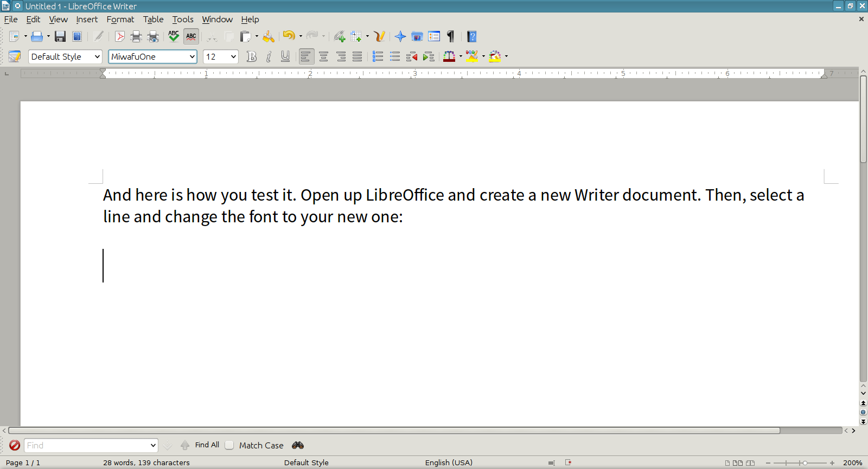The height and width of the screenshot is (469, 868).
Task: Click the Print File Directly icon
Action: coord(136,36)
